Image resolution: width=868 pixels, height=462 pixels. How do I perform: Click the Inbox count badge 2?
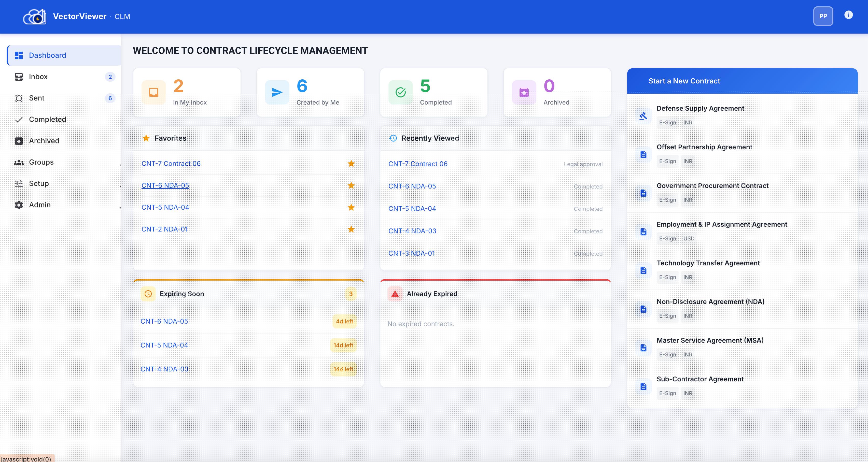click(110, 77)
